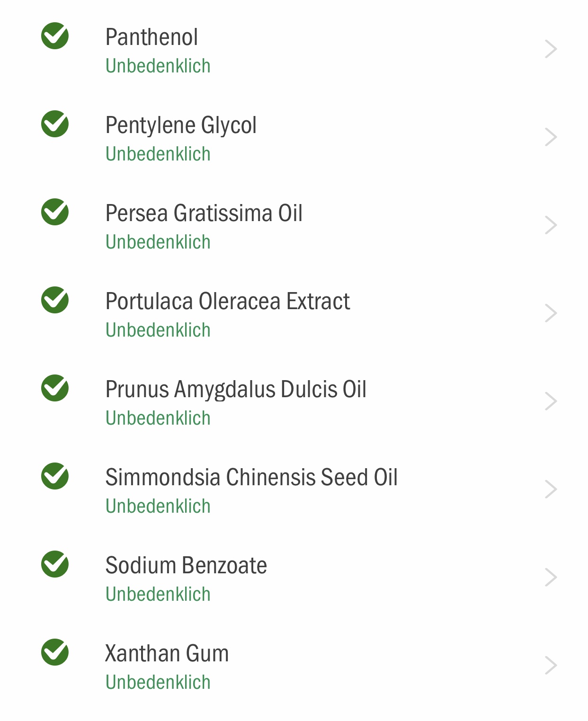Expand Persea Gratissima Oil chevron arrow

[551, 225]
